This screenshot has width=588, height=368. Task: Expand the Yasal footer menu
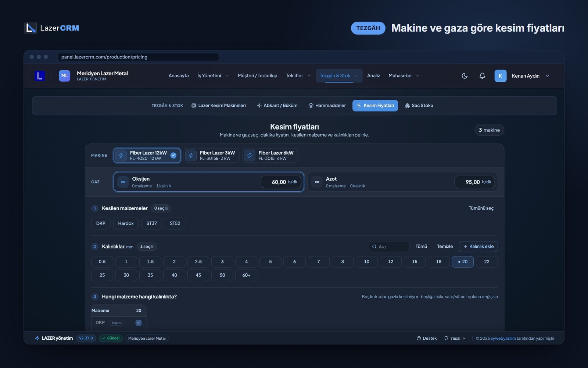(x=455, y=338)
